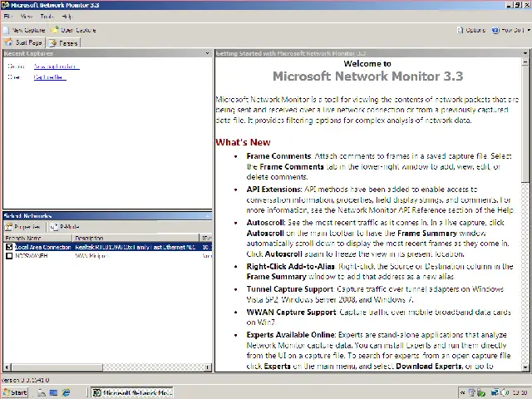532x399 pixels.
Task: Click right arrow of networks horizontal scrollbar
Action: (208, 367)
